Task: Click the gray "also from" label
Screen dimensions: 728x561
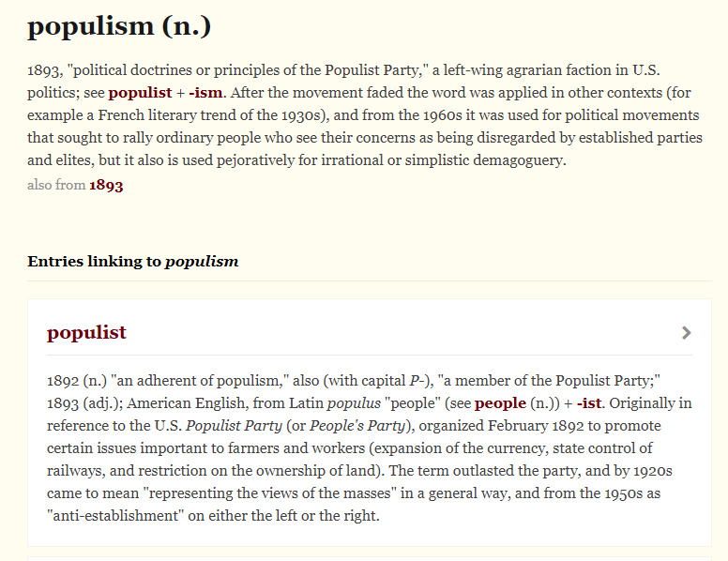Action: 55,185
